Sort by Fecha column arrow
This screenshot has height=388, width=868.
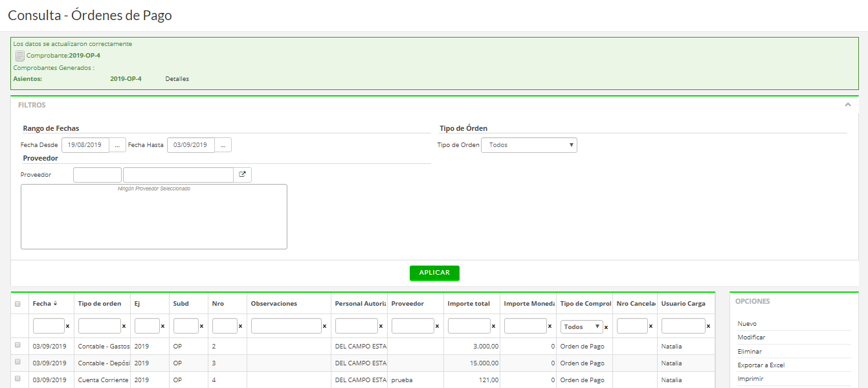tap(55, 304)
